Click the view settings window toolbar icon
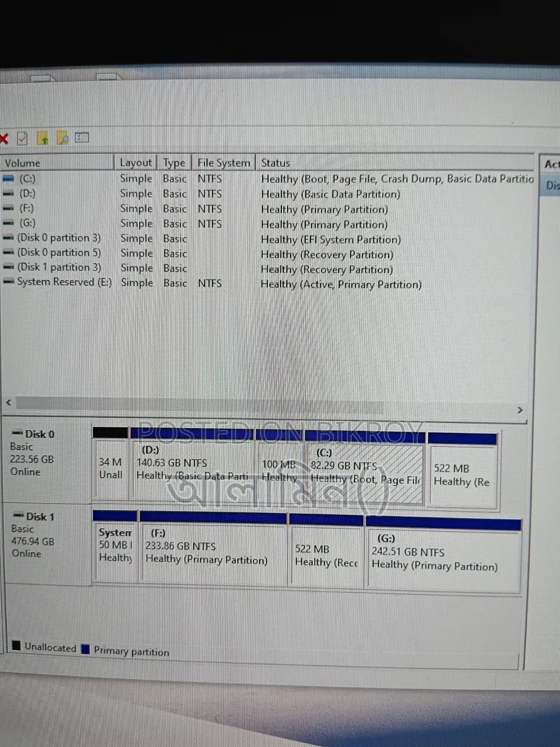560x747 pixels. (82, 138)
